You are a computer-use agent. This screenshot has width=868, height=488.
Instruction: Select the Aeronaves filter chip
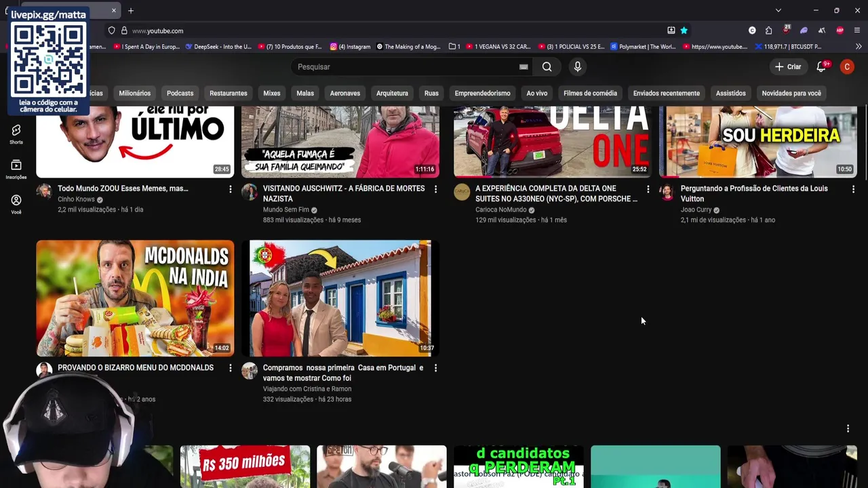(x=345, y=93)
